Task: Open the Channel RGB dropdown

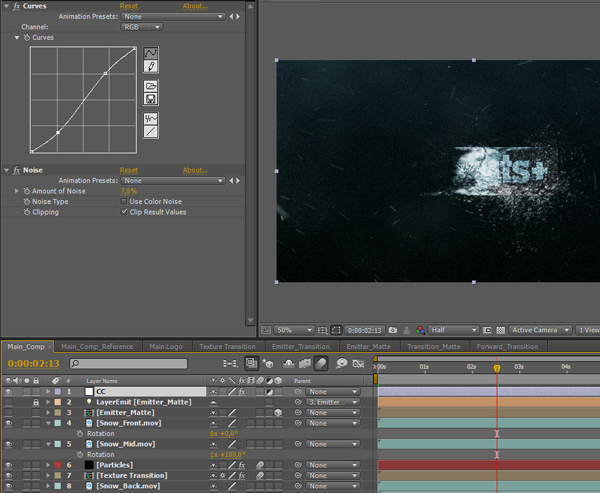Action: pos(143,27)
